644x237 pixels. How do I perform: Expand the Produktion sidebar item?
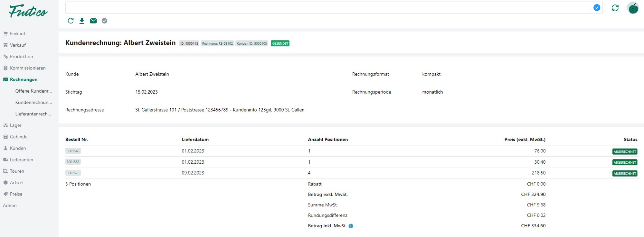[x=21, y=57]
